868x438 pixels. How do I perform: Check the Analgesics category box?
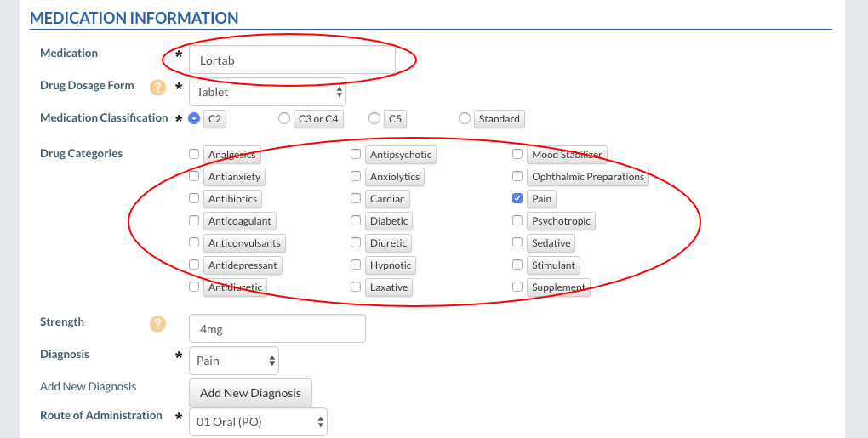194,154
